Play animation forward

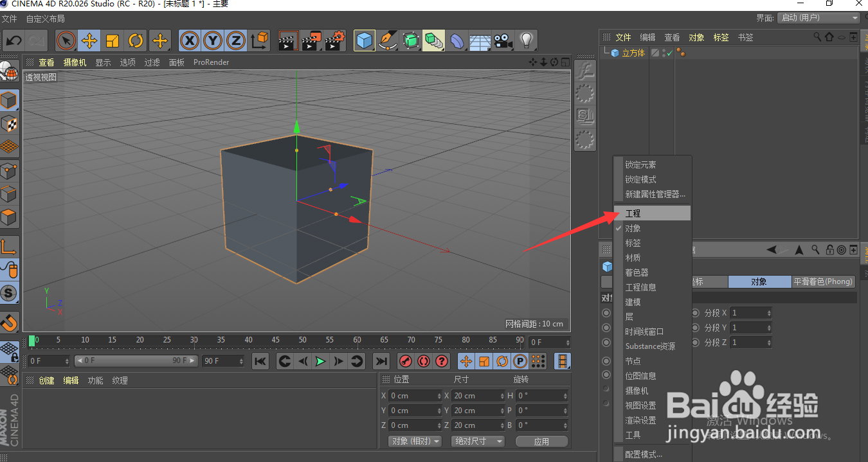coord(320,361)
